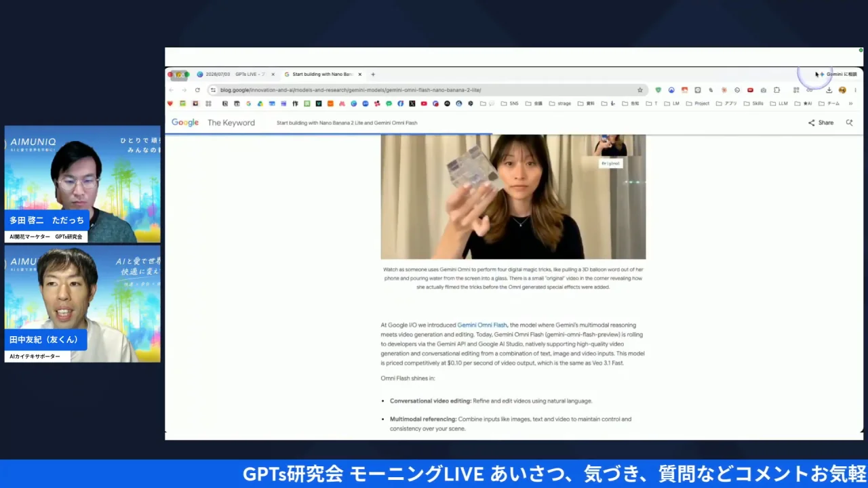Open the Facebook bookmark

pos(400,104)
